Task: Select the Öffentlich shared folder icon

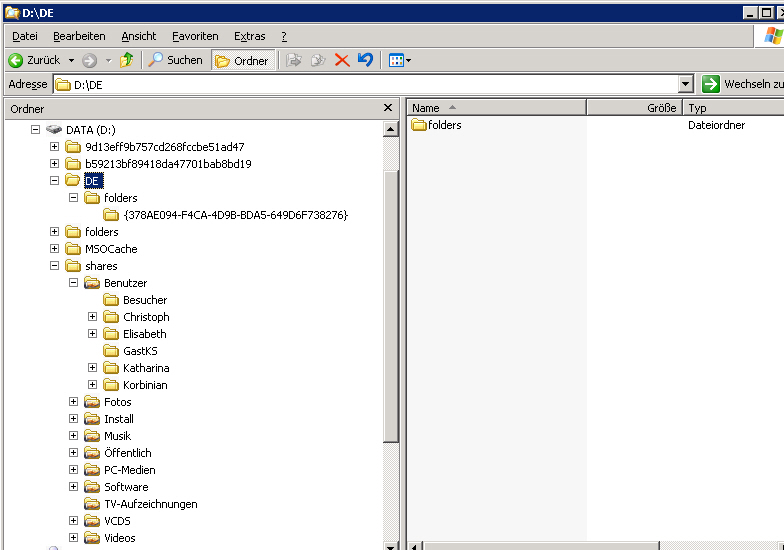Action: point(92,453)
